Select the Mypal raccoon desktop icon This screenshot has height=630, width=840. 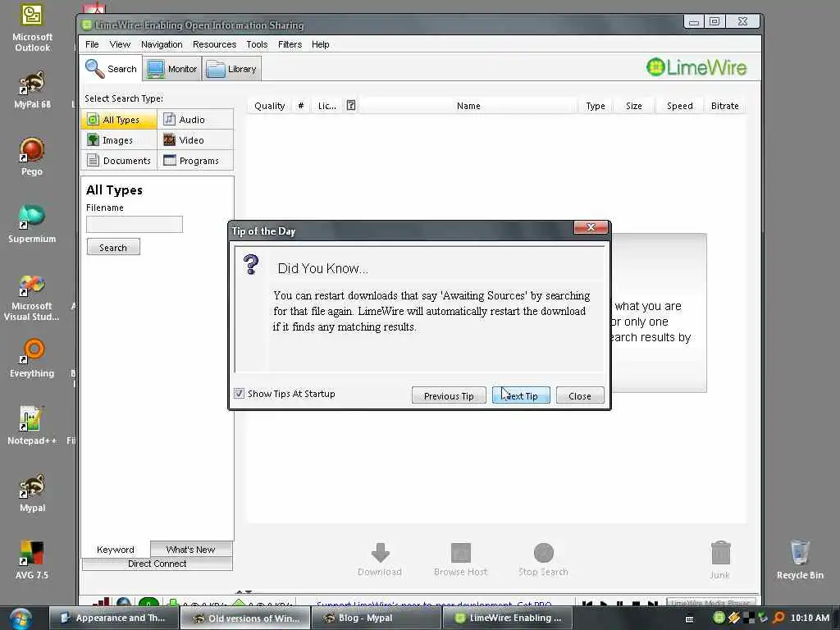coord(32,493)
